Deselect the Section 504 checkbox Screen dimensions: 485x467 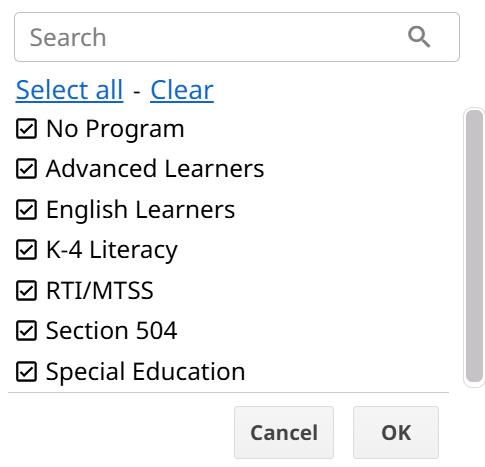(26, 331)
